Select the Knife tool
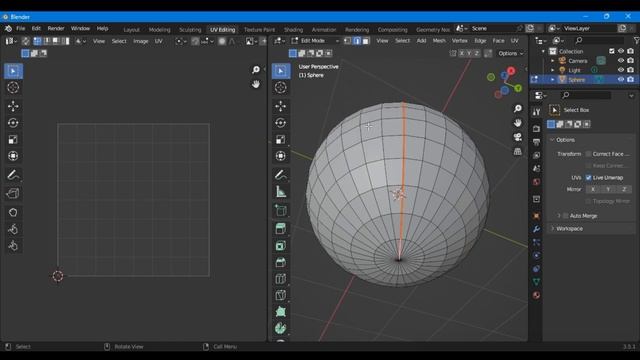 point(280,295)
